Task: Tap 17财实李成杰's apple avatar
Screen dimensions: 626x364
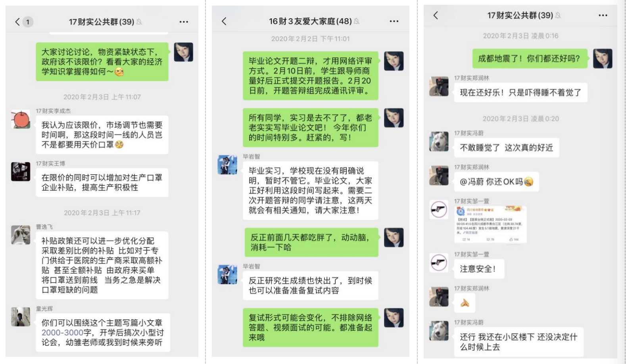Action: tap(21, 119)
